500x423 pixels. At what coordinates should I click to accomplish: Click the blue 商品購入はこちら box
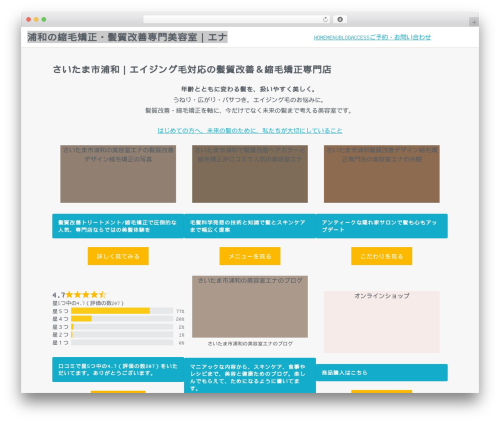382,372
